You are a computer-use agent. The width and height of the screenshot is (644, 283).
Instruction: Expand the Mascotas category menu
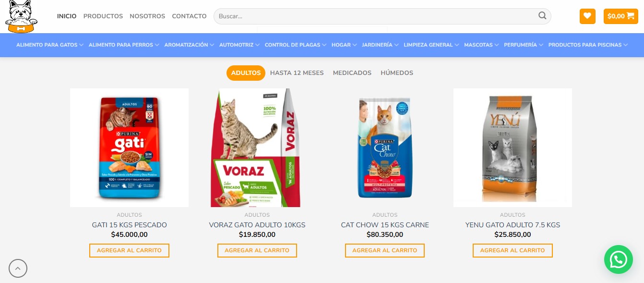coord(481,45)
